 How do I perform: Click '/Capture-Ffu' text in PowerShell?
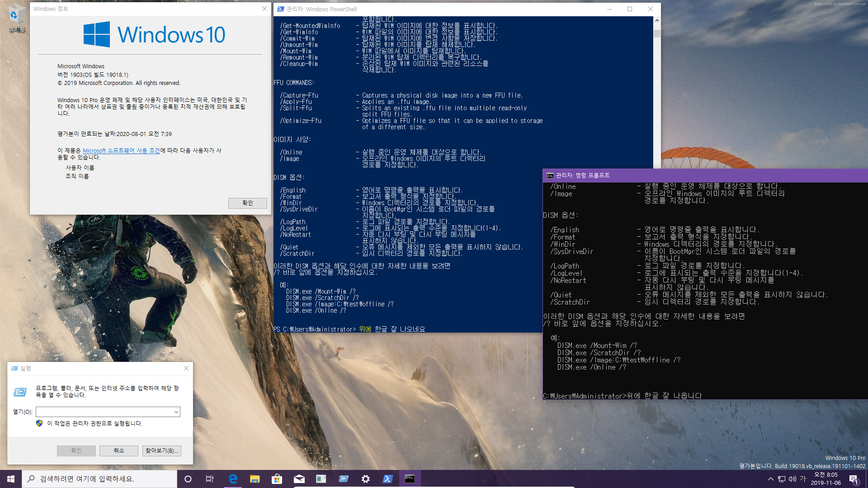click(x=299, y=95)
